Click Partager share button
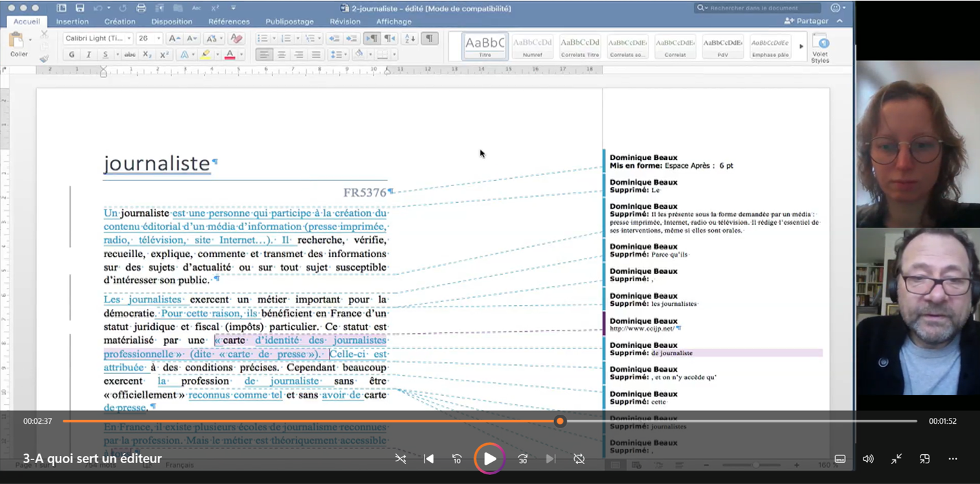This screenshot has width=980, height=484. tap(807, 21)
